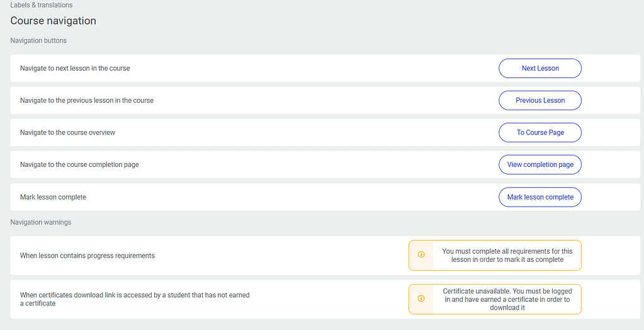This screenshot has width=644, height=330.
Task: Click the Previous Lesson button
Action: [x=540, y=100]
